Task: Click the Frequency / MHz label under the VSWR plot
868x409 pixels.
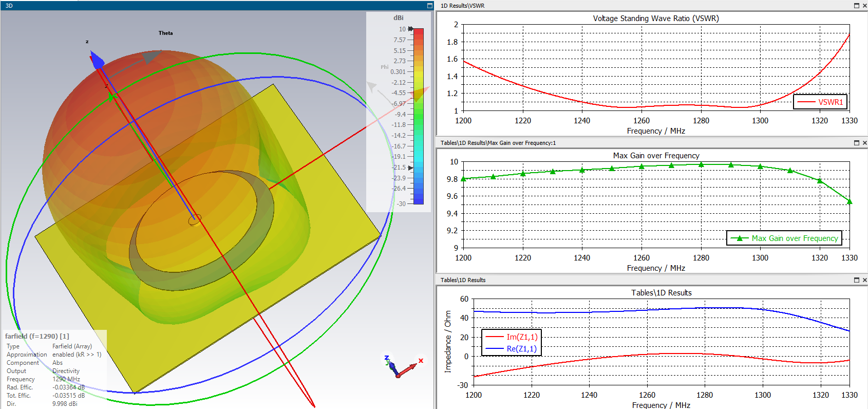Action: pyautogui.click(x=656, y=131)
